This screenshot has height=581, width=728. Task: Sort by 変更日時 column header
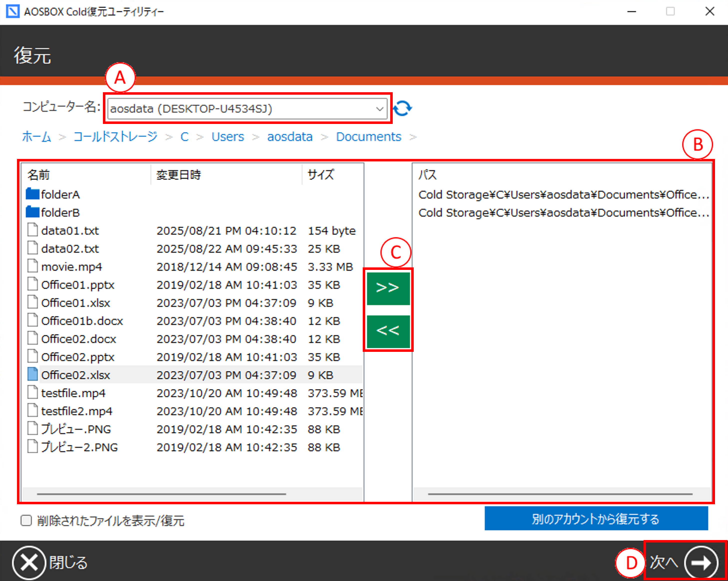pos(179,175)
